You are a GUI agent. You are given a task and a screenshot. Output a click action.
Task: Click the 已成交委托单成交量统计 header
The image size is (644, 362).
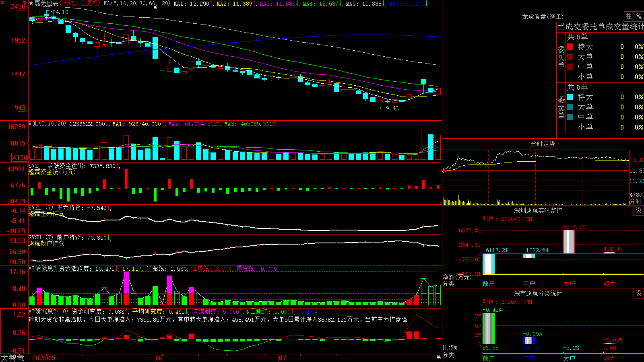point(600,27)
